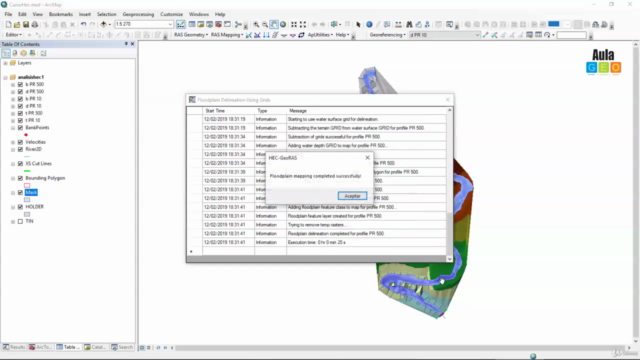Click the Mask layer symbol swatch
The height and width of the screenshot is (360, 640).
pyautogui.click(x=27, y=200)
